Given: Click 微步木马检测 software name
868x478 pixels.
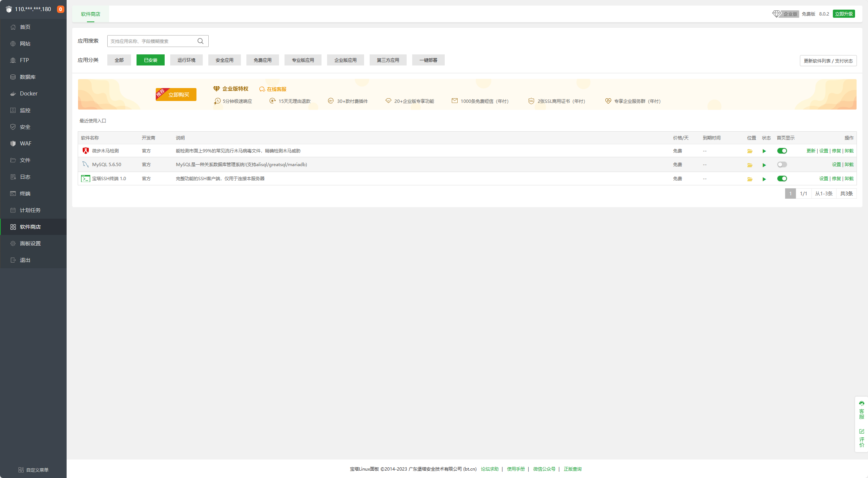Looking at the screenshot, I should 105,151.
